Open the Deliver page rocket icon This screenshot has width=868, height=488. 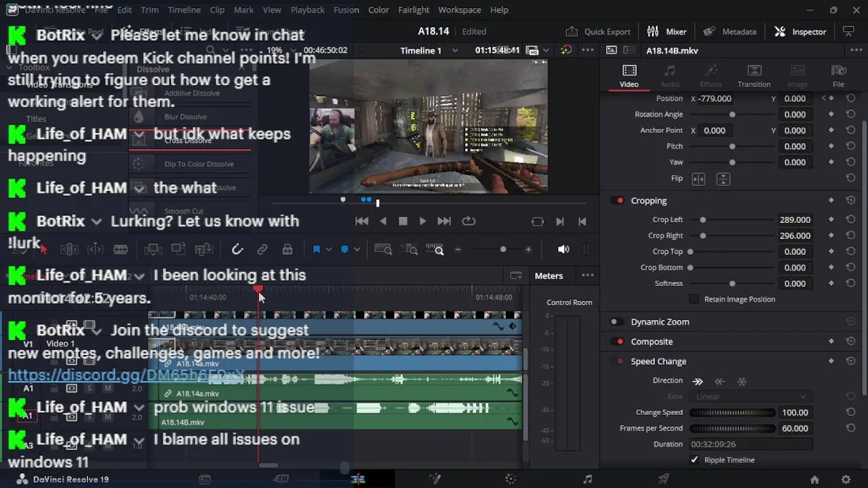pyautogui.click(x=664, y=479)
